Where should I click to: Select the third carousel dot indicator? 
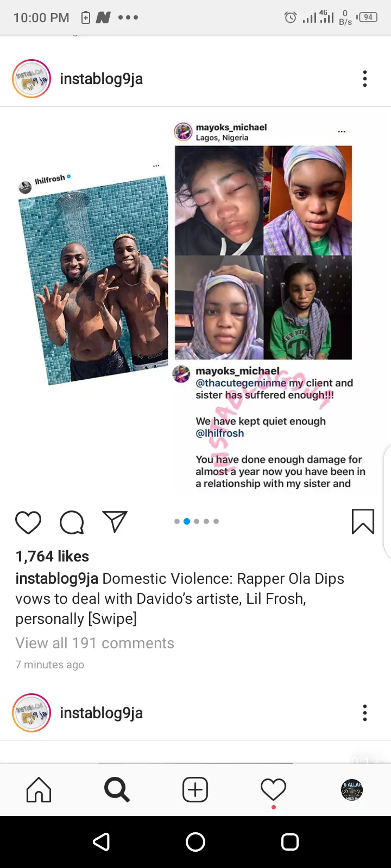[x=197, y=521]
